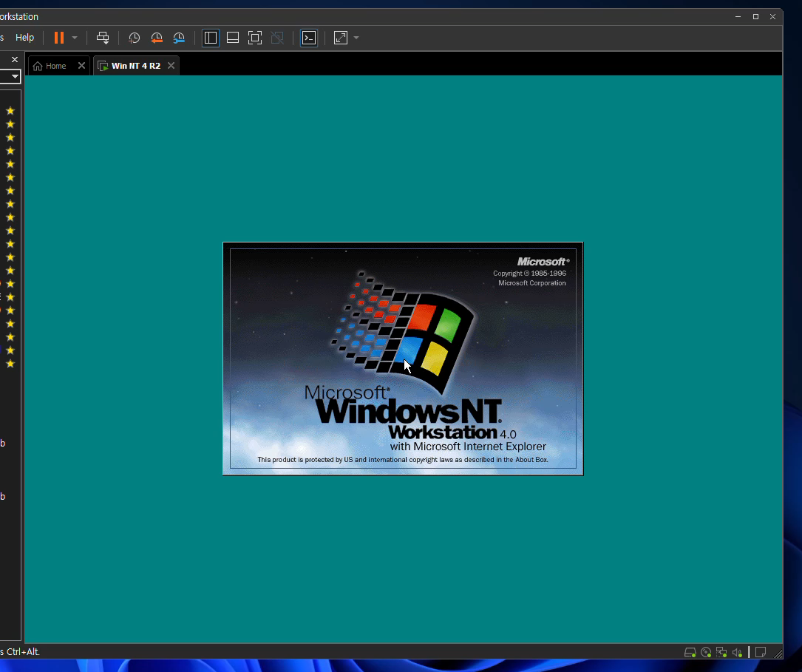Revert the VM to its previous snapshot

point(157,38)
